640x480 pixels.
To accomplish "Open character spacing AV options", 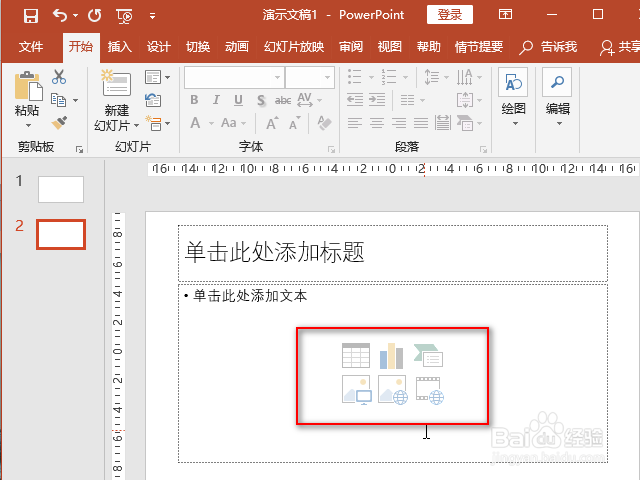I will 309,100.
